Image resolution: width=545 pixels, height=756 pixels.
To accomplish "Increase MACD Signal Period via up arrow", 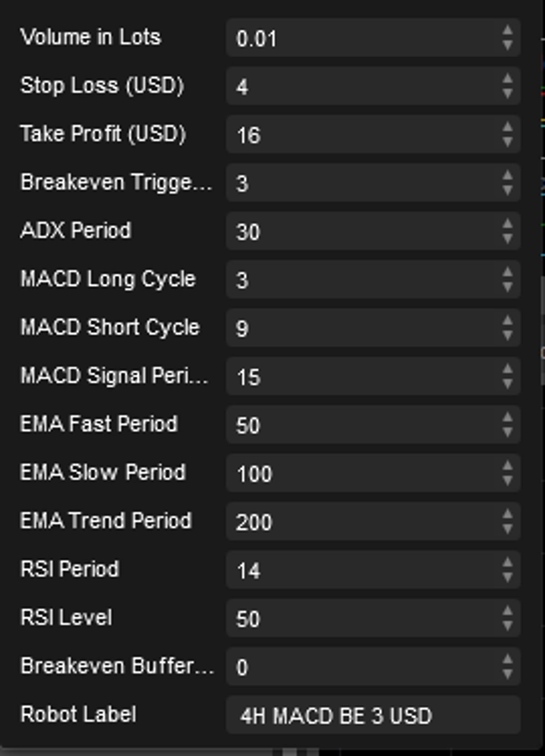I will pyautogui.click(x=509, y=370).
